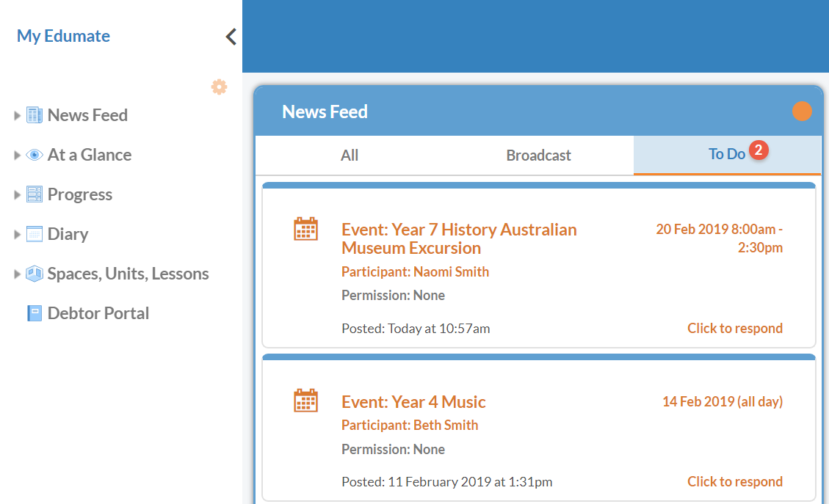Click the Debtor Portal icon

[34, 313]
